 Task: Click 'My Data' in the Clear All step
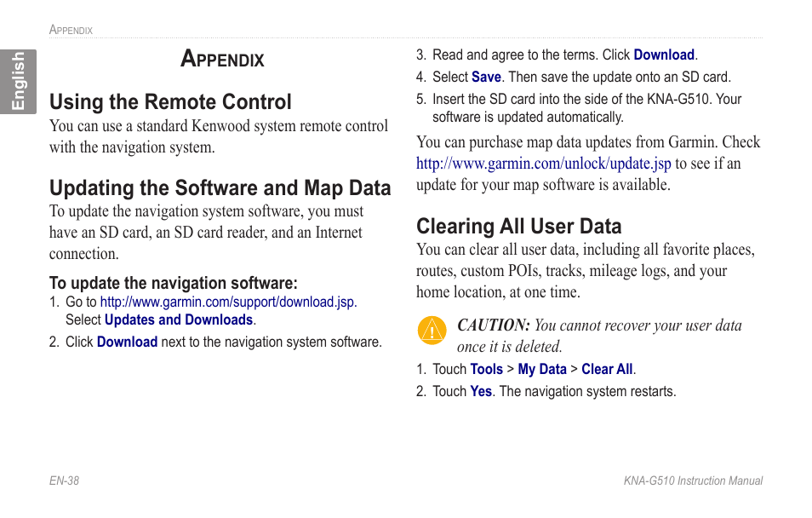(x=542, y=369)
